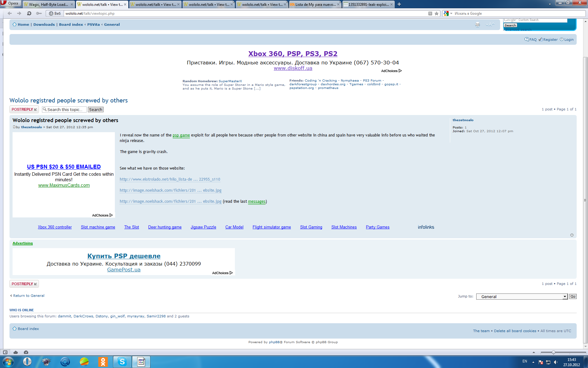This screenshot has width=588, height=368.
Task: Click Delete all board cookies
Action: coord(515,331)
